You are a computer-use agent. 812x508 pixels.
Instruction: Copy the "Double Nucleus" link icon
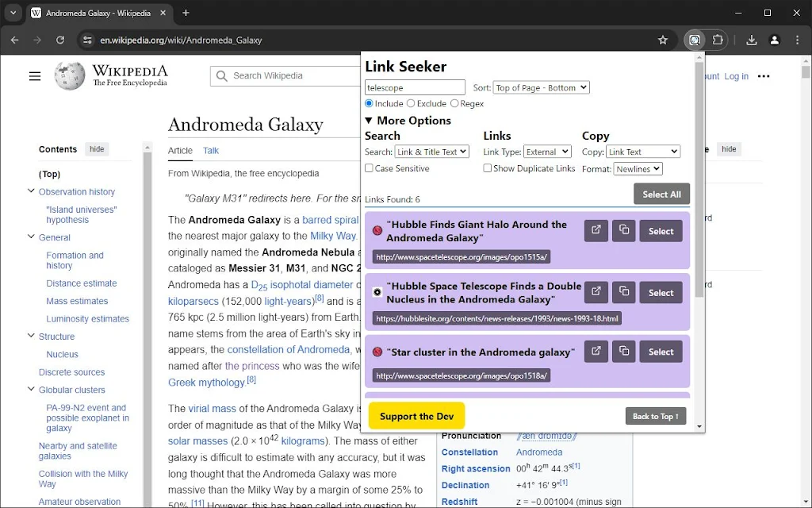coord(623,292)
